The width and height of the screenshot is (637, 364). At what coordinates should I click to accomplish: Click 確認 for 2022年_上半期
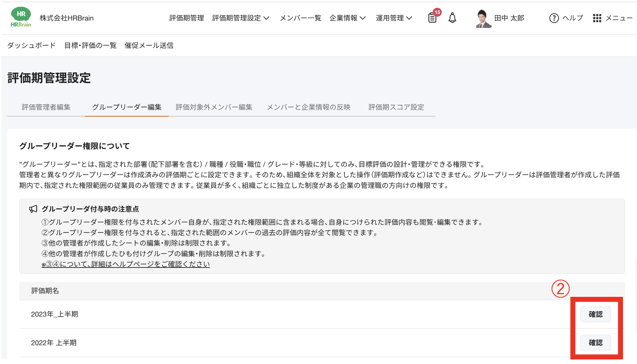[x=595, y=342]
